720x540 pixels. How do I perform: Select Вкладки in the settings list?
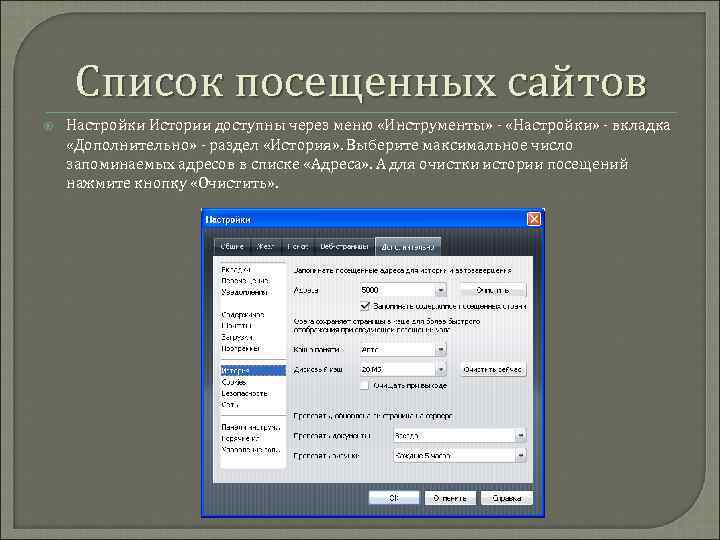click(x=236, y=270)
